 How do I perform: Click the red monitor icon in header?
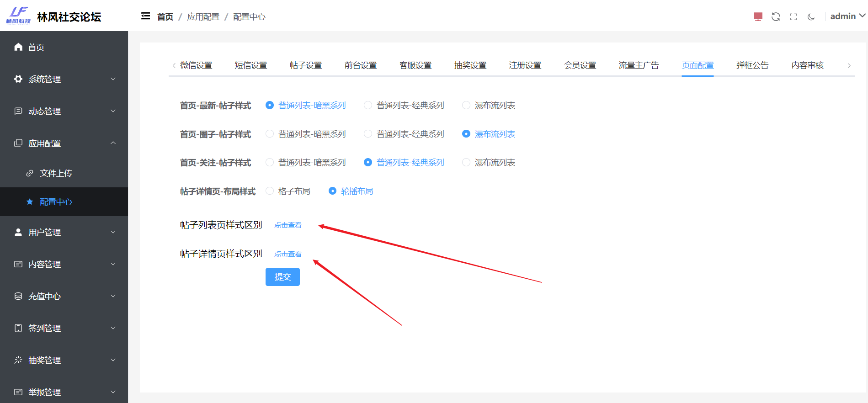pyautogui.click(x=758, y=16)
